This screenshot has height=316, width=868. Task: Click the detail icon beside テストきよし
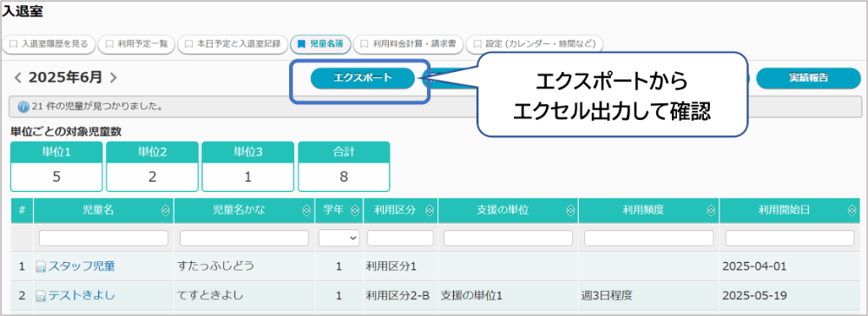pyautogui.click(x=41, y=297)
